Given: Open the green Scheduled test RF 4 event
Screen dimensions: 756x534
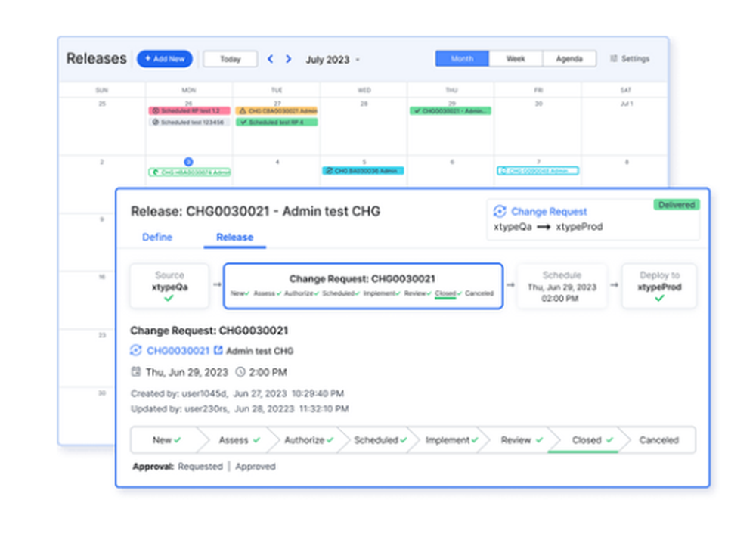Looking at the screenshot, I should pos(277,122).
